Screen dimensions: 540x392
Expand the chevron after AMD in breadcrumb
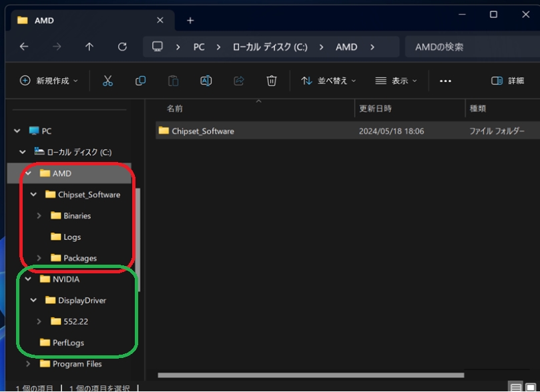coord(372,47)
